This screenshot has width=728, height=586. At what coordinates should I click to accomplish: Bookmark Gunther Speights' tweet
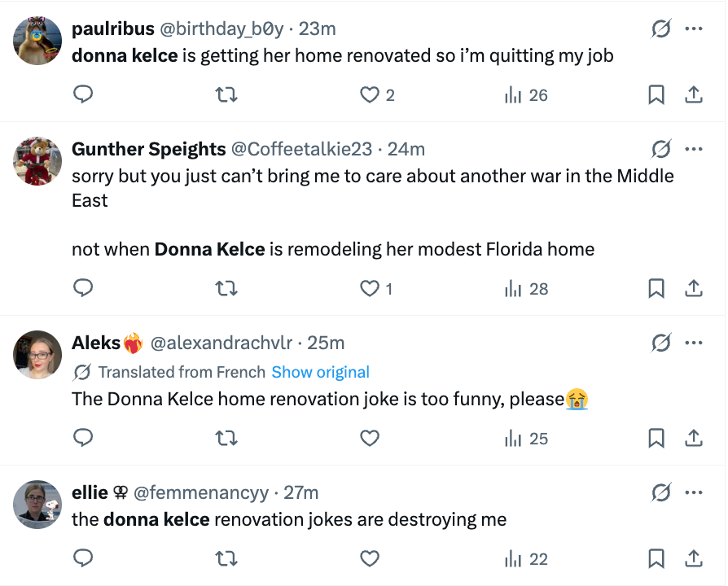pos(656,288)
